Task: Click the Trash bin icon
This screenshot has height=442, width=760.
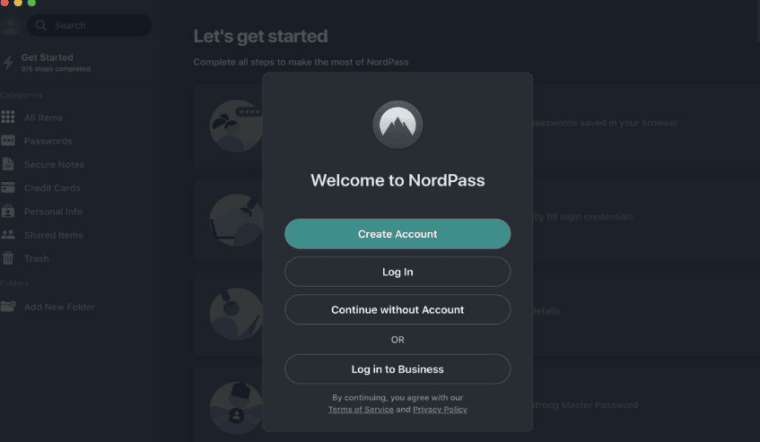Action: (8, 258)
